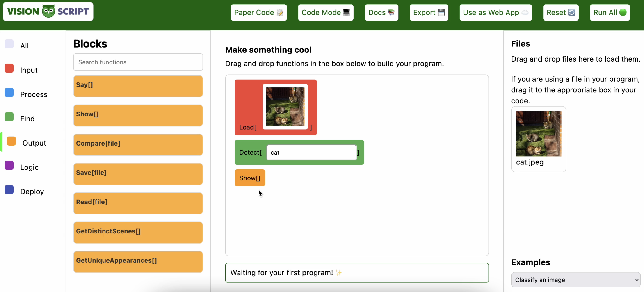Select the Find category filter
The width and height of the screenshot is (644, 292).
coord(27,119)
